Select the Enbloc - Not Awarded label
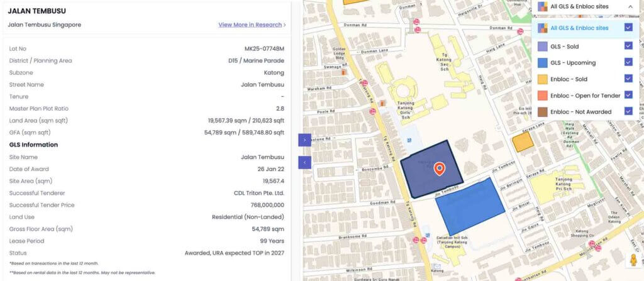This screenshot has height=281, width=644. tap(580, 112)
